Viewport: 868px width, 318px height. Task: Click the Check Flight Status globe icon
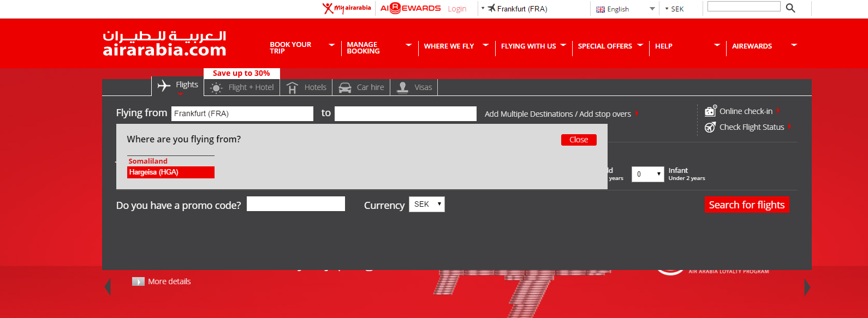click(710, 127)
